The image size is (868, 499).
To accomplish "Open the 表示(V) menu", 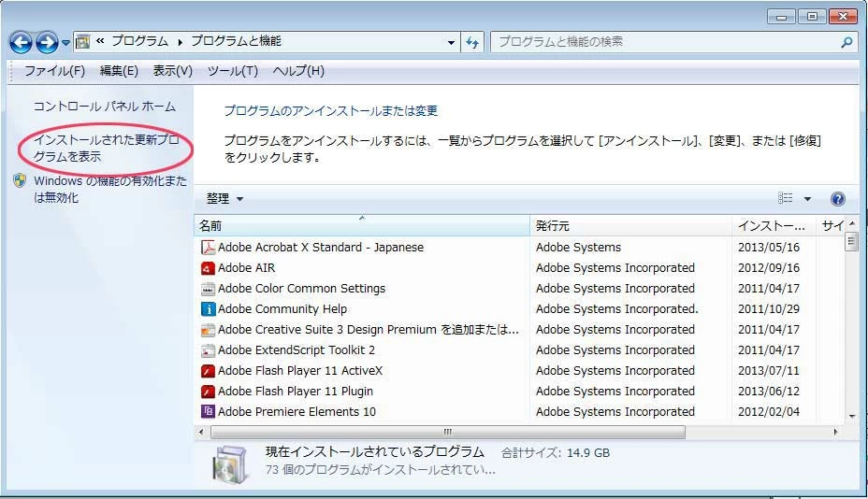I will pos(173,71).
